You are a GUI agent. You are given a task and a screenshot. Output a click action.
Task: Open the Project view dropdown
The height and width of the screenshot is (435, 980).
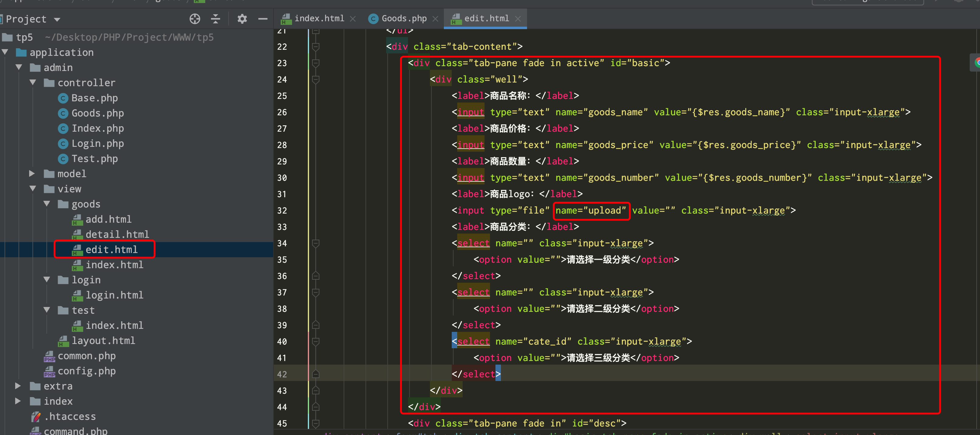click(x=57, y=19)
